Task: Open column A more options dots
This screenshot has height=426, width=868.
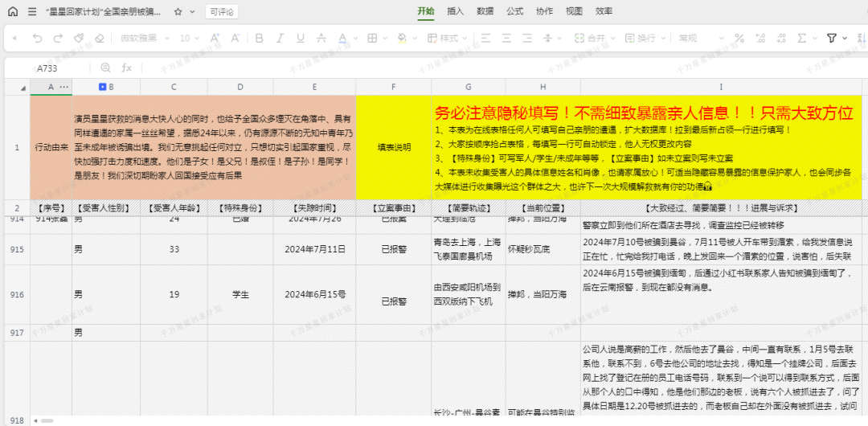Action: point(64,87)
